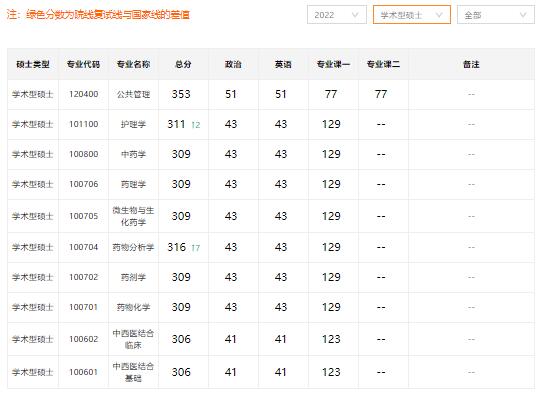Click the 专业名称 column header
This screenshot has height=397, width=541.
click(x=134, y=64)
